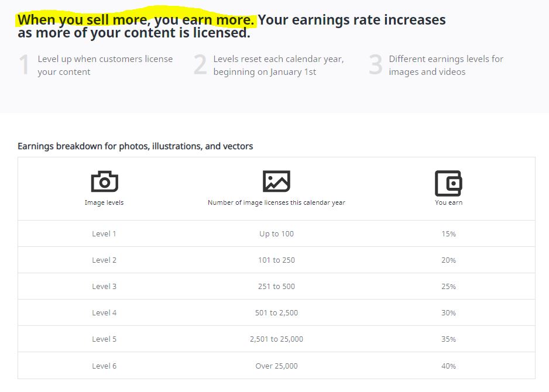The width and height of the screenshot is (549, 392).
Task: Click the 'Over 25,000' licenses cell
Action: 276,366
